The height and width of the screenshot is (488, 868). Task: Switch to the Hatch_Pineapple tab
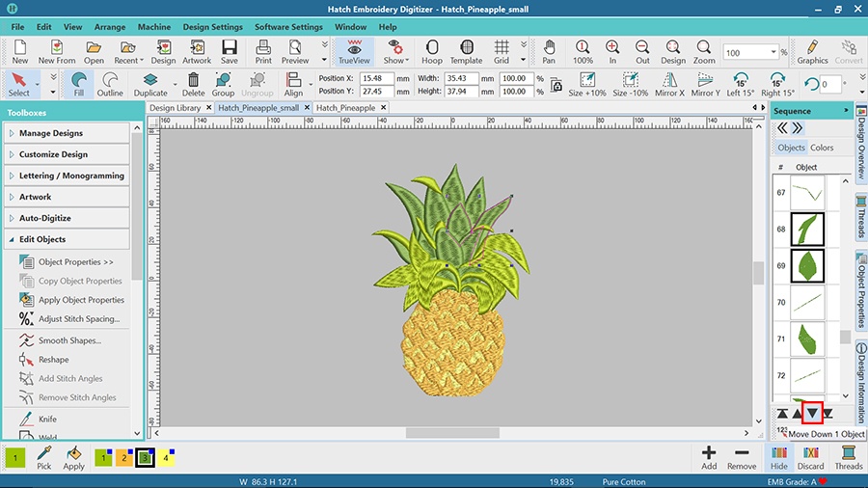[x=345, y=108]
